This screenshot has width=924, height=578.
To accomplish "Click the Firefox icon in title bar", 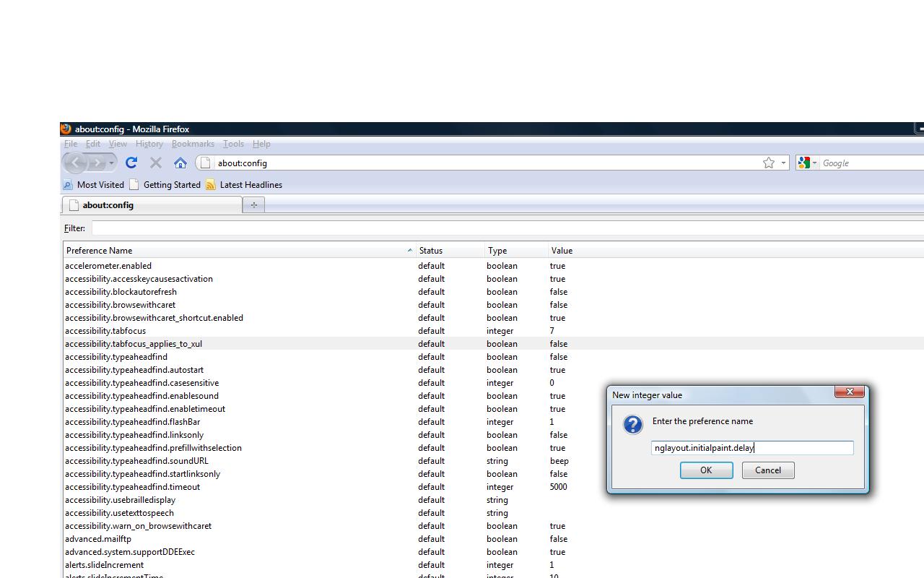I will coord(66,129).
